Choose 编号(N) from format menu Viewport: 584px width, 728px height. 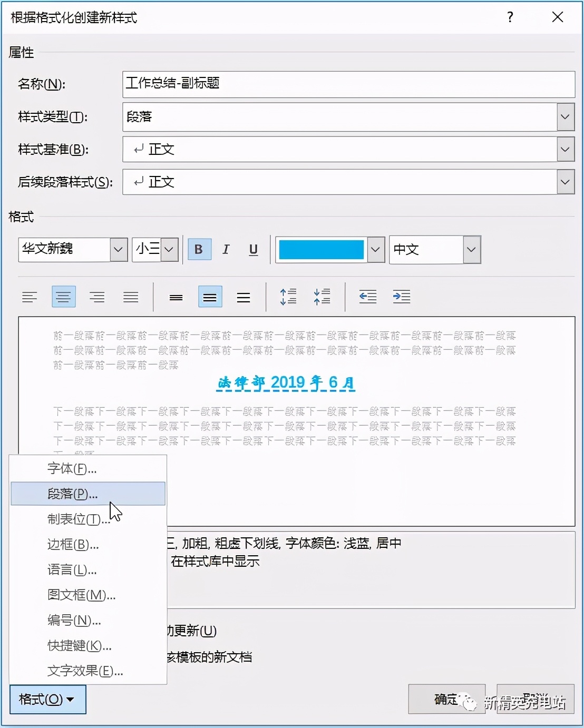point(88,620)
